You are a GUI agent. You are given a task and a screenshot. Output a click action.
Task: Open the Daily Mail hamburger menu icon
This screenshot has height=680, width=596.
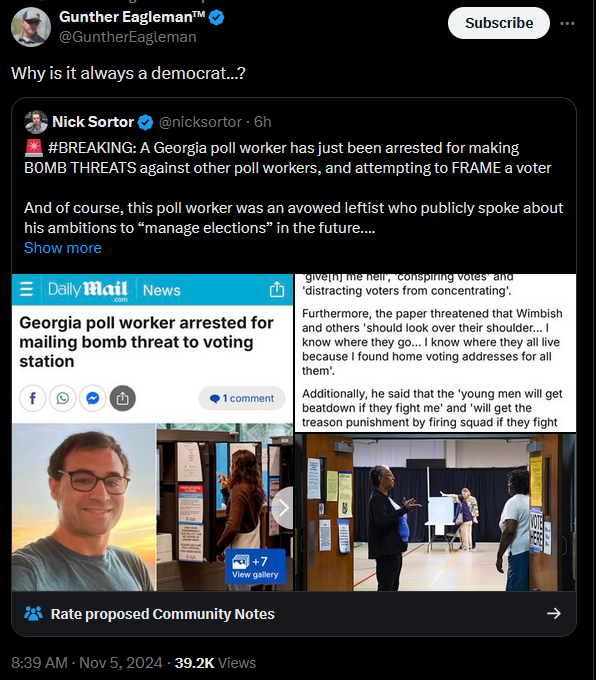click(x=26, y=289)
